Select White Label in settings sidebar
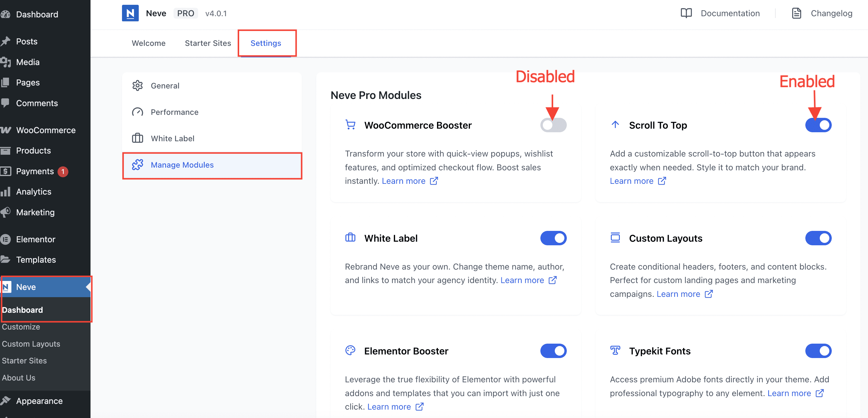Viewport: 868px width, 418px height. click(173, 139)
